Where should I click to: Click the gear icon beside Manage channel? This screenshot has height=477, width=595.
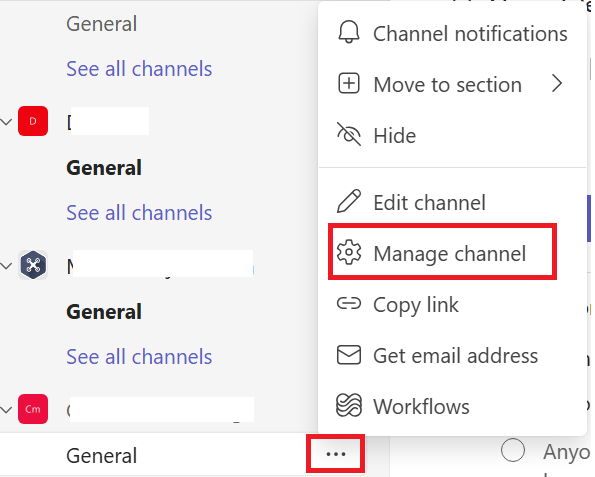click(x=349, y=252)
